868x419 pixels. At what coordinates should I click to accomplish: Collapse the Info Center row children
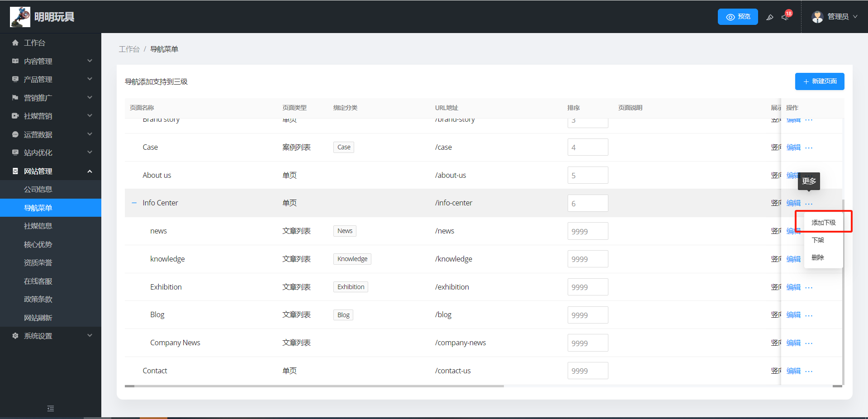(x=134, y=203)
